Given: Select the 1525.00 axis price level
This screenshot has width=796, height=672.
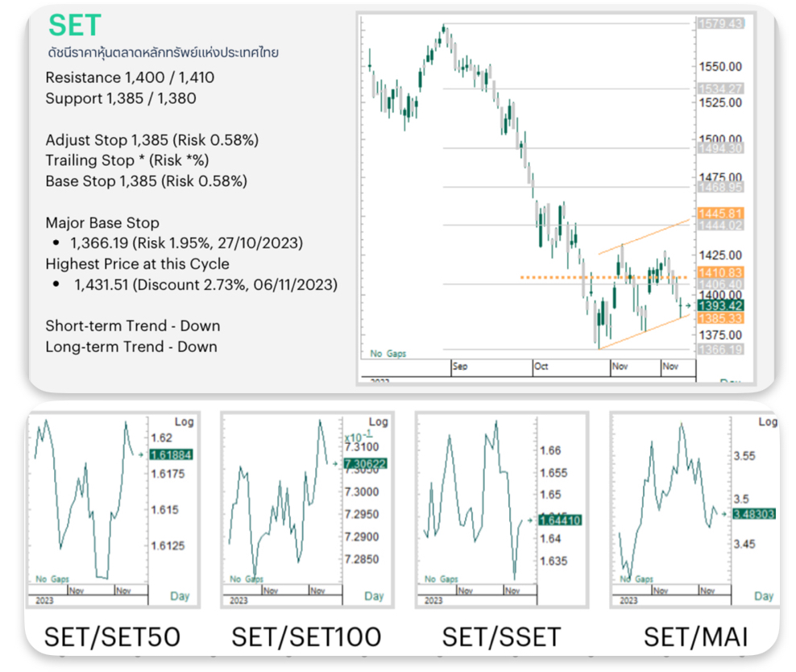Looking at the screenshot, I should (x=720, y=102).
